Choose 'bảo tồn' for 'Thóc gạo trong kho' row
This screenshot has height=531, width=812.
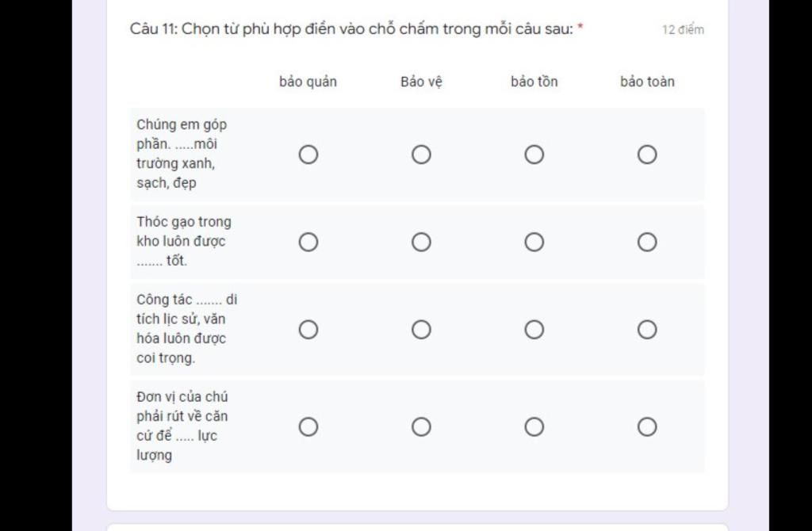pyautogui.click(x=534, y=243)
